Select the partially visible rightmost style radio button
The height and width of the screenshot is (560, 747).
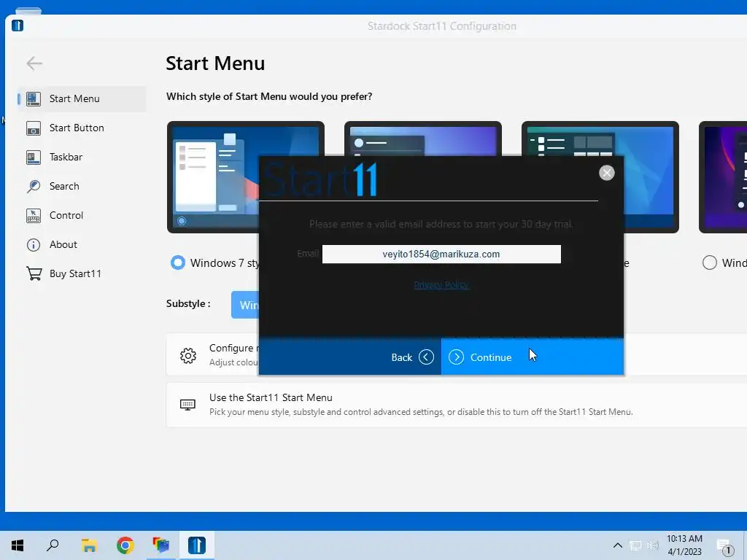click(x=709, y=262)
